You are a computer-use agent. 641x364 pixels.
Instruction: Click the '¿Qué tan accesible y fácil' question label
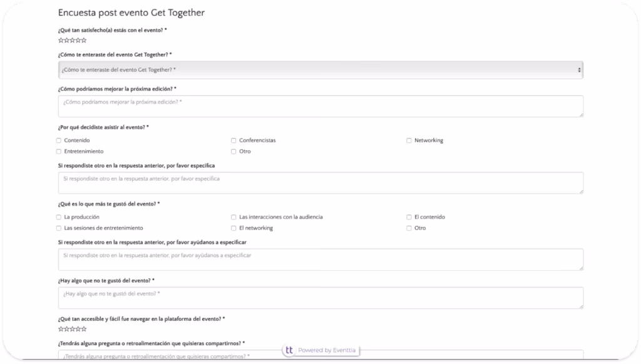141,319
